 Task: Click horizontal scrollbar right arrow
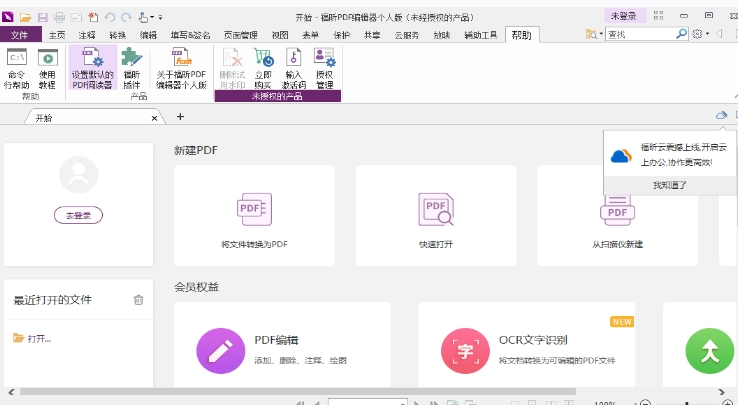tap(722, 392)
